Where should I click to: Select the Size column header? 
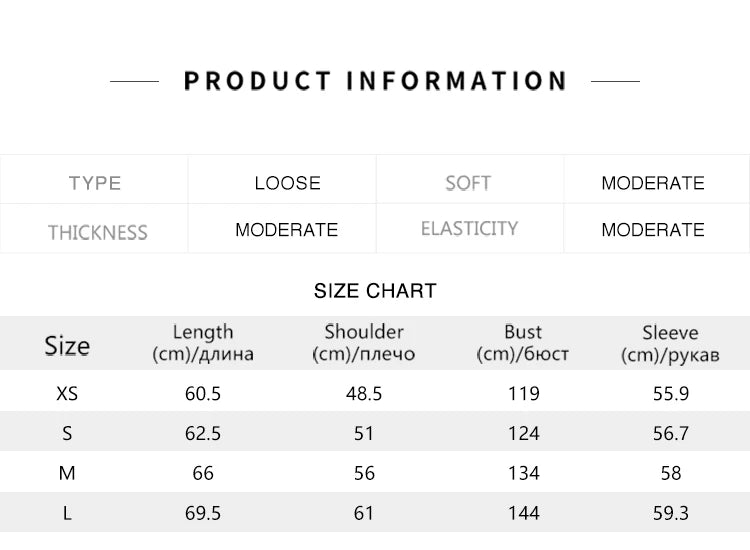pos(67,346)
